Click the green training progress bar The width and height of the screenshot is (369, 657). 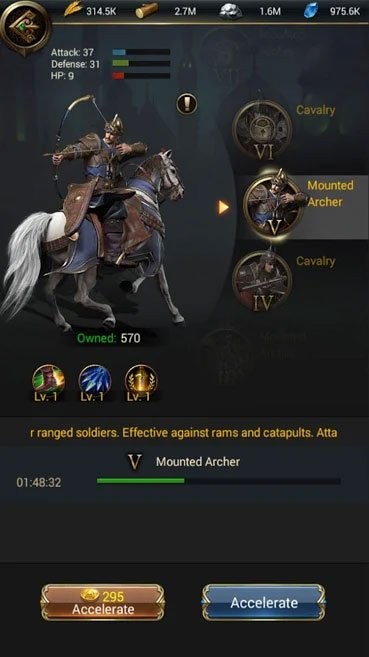(x=218, y=481)
